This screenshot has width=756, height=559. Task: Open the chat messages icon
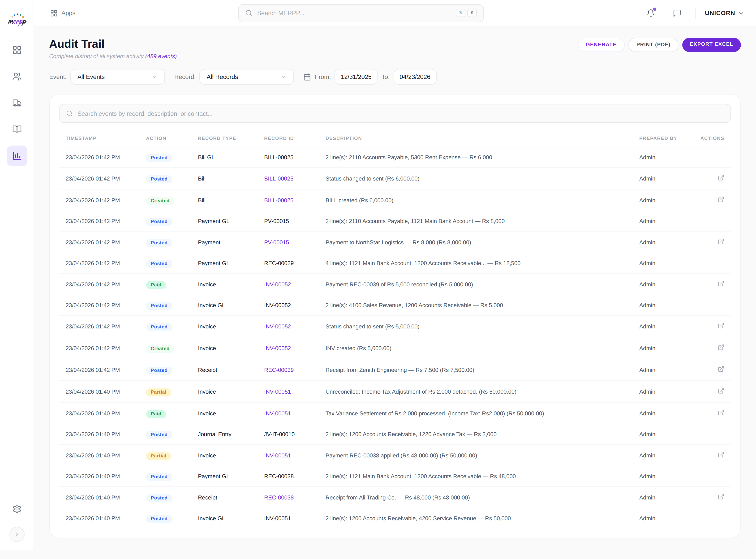point(677,13)
